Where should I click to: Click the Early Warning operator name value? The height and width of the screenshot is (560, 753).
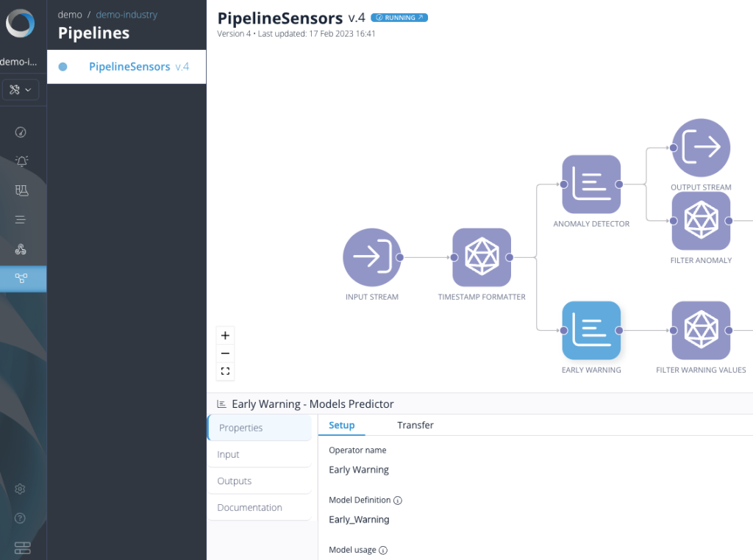click(359, 470)
